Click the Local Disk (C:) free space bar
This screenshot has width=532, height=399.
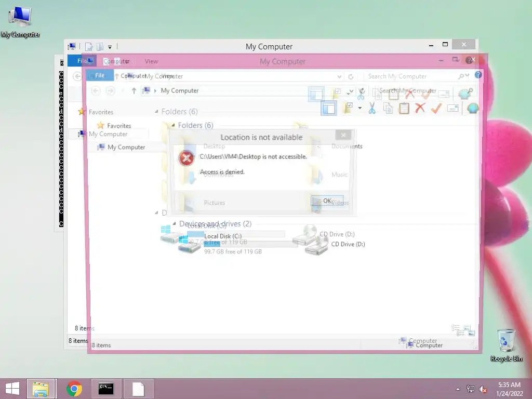251,244
